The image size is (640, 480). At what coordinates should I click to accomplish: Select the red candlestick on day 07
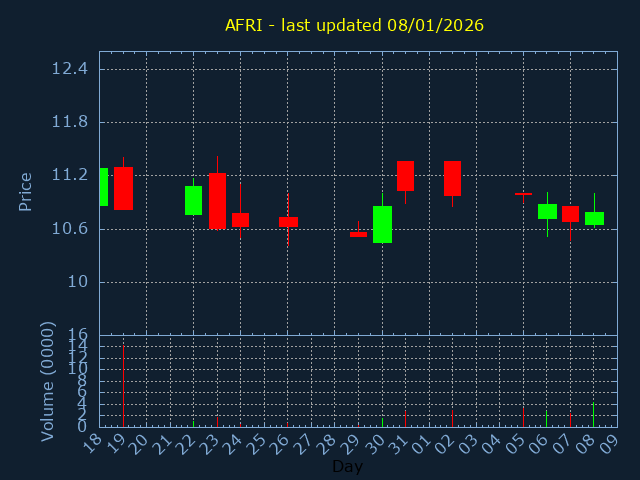[570, 214]
